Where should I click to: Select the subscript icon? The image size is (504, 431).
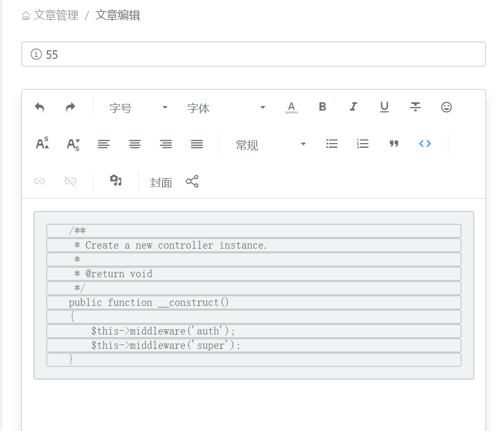pos(73,143)
